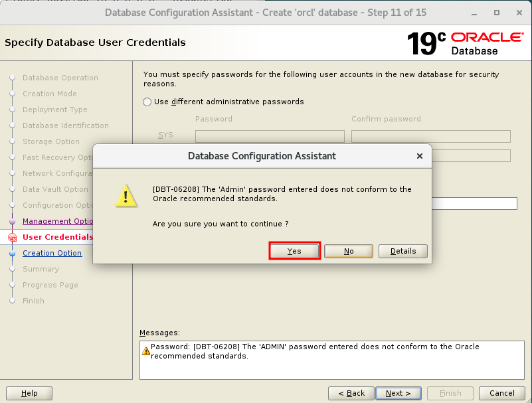Open the Management Options step link

pos(58,221)
